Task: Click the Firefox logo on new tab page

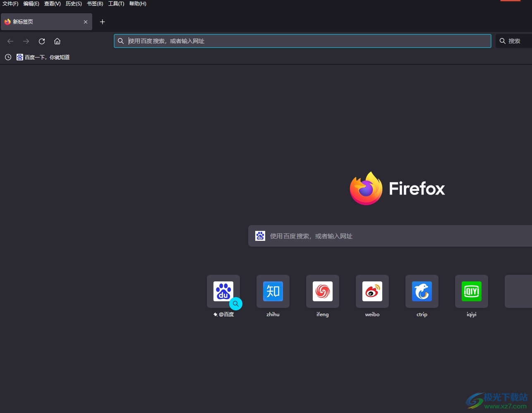Action: coord(366,188)
